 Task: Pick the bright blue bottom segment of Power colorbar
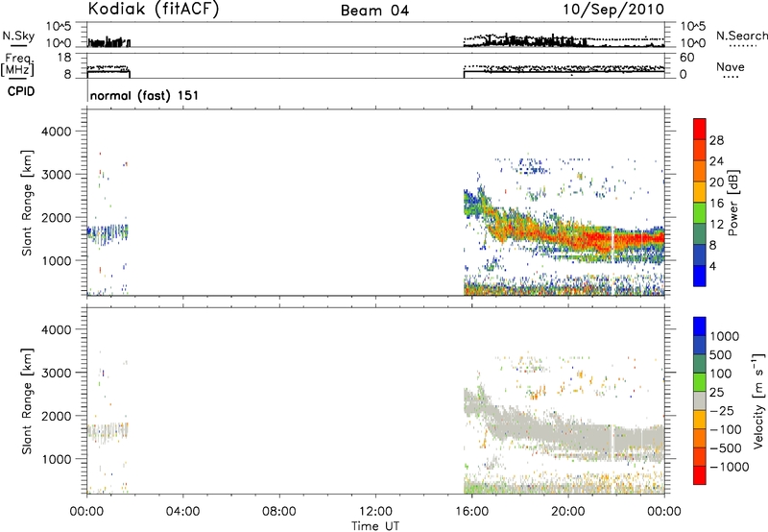[x=700, y=276]
